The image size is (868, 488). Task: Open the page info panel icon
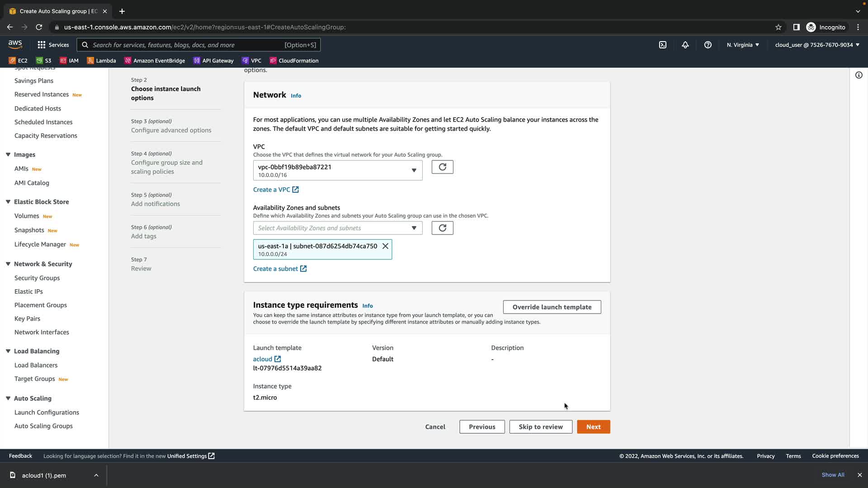click(859, 75)
